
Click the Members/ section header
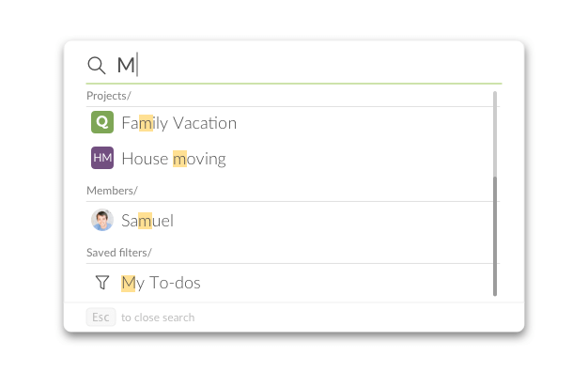point(112,191)
